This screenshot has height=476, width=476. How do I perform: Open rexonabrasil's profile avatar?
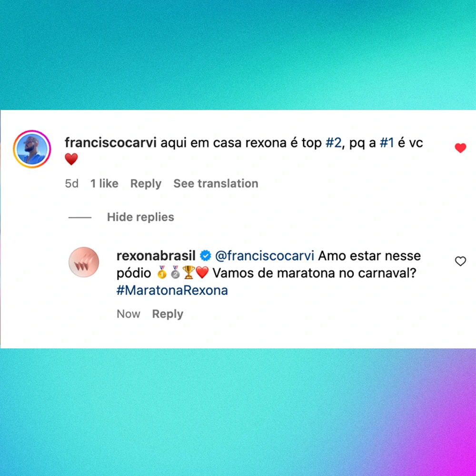click(x=84, y=262)
